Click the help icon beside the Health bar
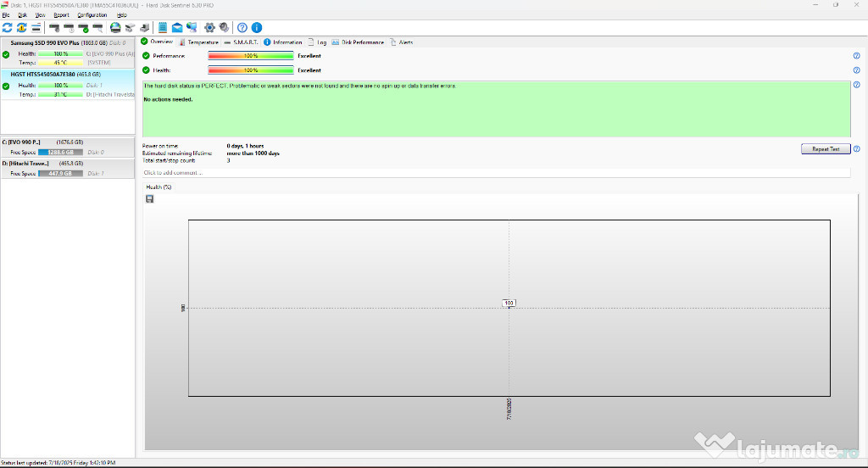This screenshot has width=868, height=468. click(856, 70)
